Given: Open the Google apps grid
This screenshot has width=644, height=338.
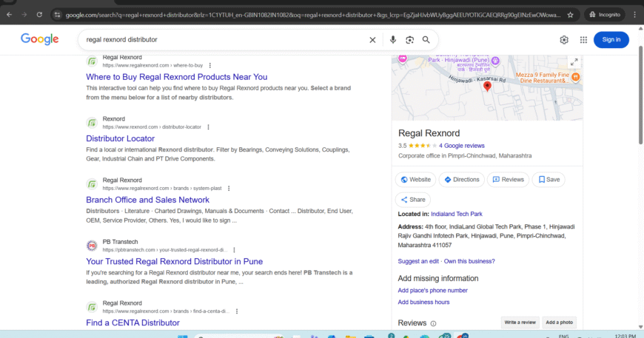Looking at the screenshot, I should tap(583, 40).
